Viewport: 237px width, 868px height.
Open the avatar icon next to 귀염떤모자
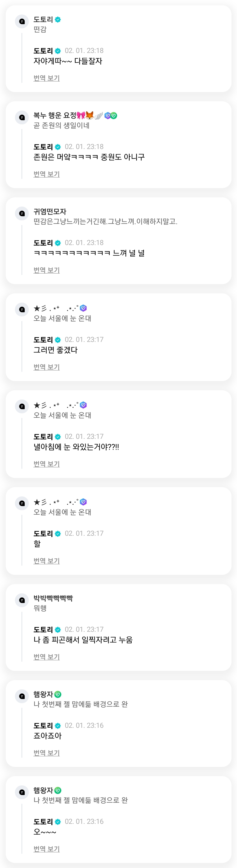click(x=22, y=213)
